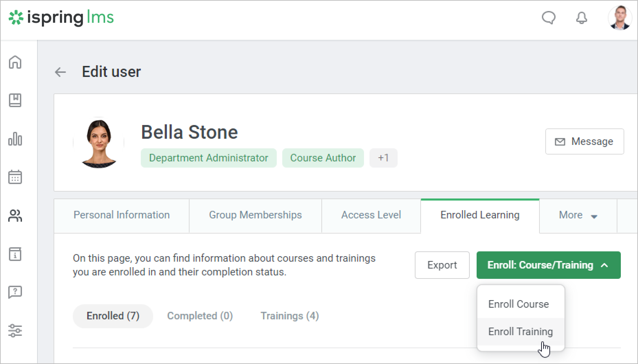Open the Learning content book icon
Image resolution: width=638 pixels, height=364 pixels.
15,100
